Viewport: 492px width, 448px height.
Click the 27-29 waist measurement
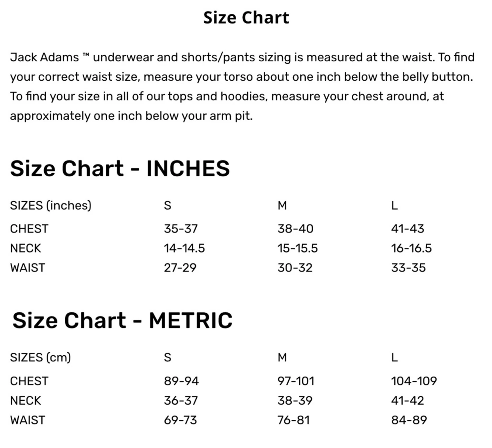point(180,268)
